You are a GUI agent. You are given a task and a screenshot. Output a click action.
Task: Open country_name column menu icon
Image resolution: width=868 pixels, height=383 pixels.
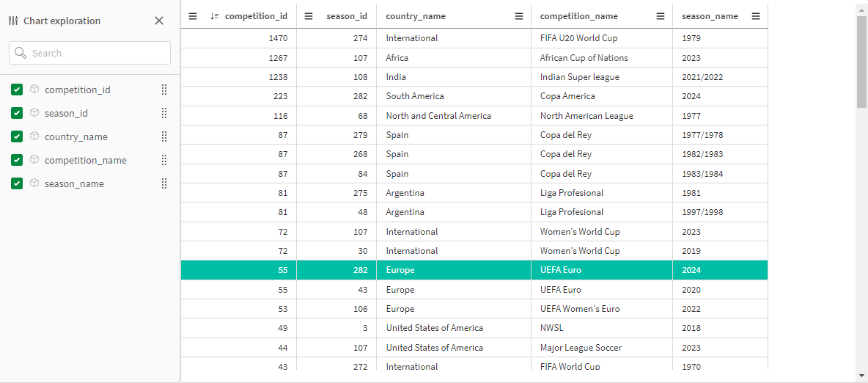[x=519, y=16]
